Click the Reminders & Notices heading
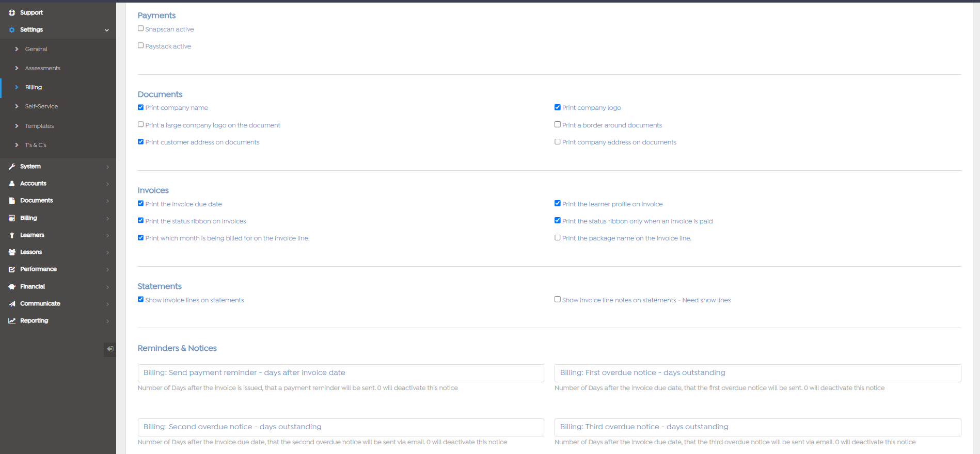Image resolution: width=980 pixels, height=454 pixels. (177, 348)
